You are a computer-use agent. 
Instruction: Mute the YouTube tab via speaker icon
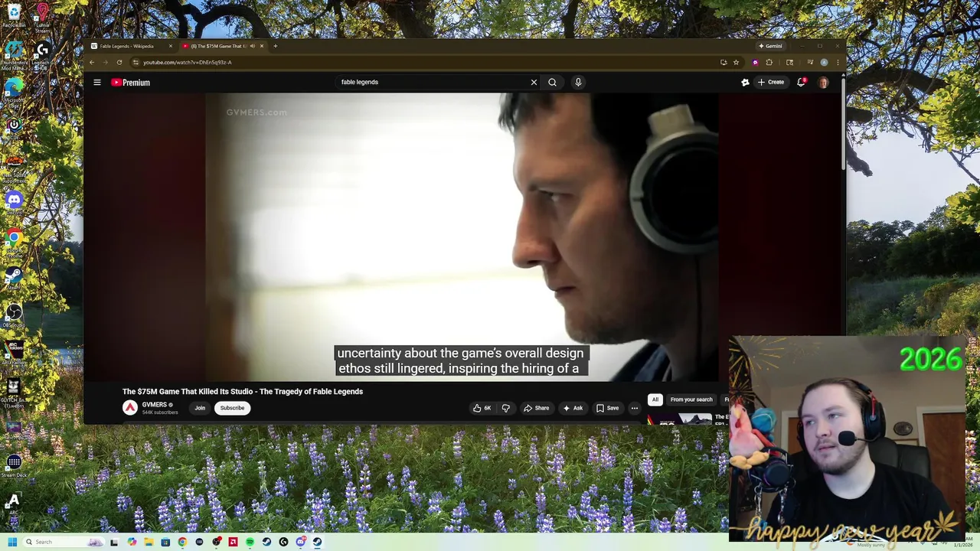click(253, 46)
